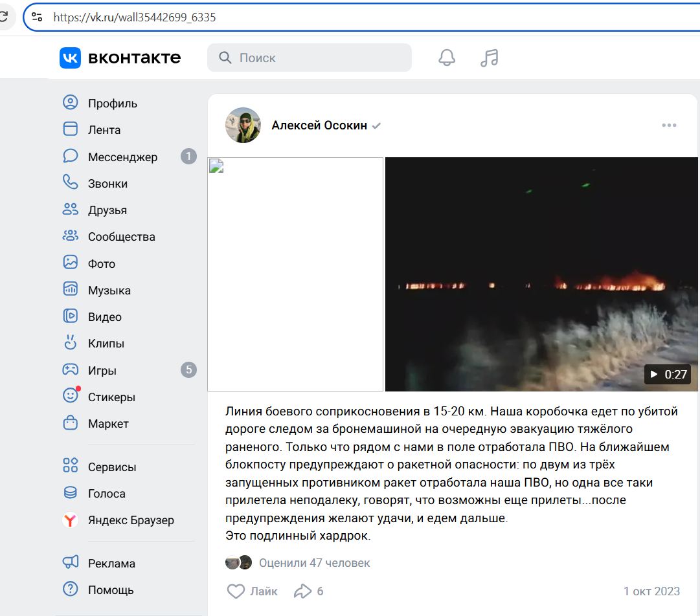
Task: Click text 'Это подлинный хардрок.'
Action: 298,535
